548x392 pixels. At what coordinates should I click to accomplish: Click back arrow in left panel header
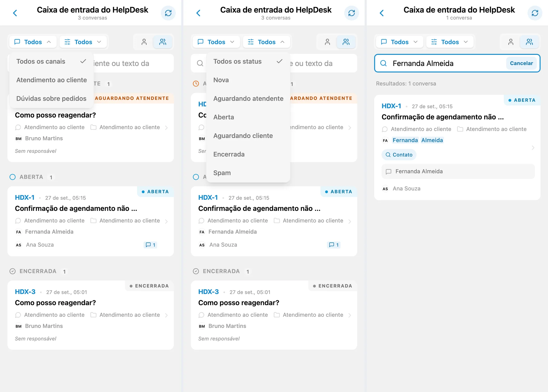pyautogui.click(x=15, y=13)
